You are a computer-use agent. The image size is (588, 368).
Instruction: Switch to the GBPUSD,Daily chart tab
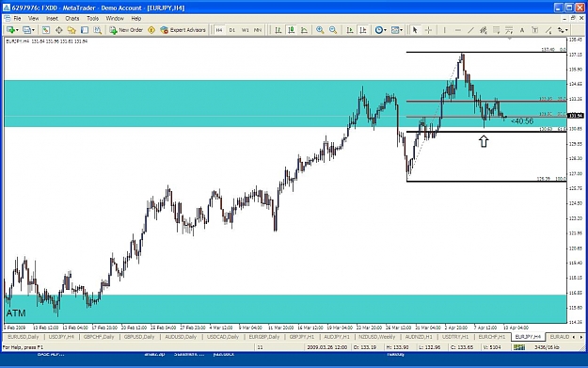point(139,337)
